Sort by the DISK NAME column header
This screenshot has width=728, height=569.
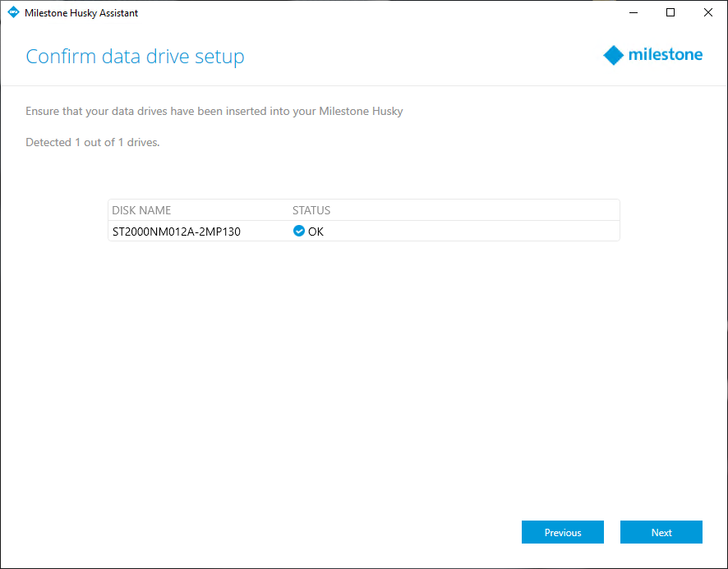pyautogui.click(x=141, y=210)
